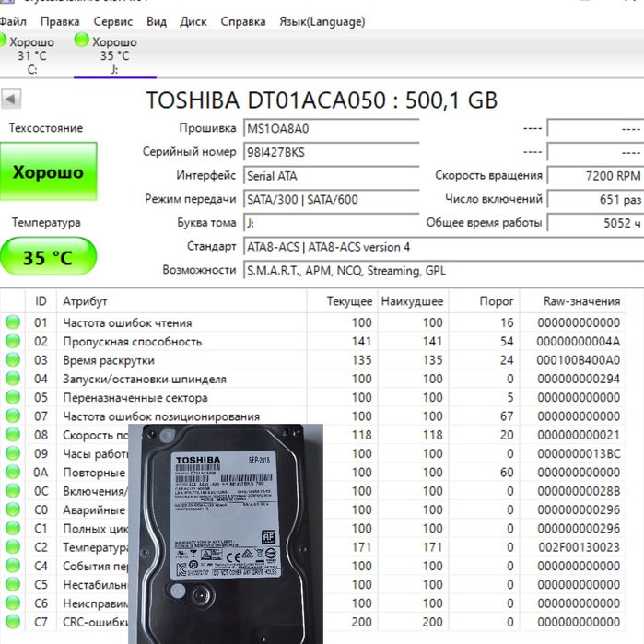644x644 pixels.
Task: Click the 651 раз power-on count value
Action: [x=595, y=200]
